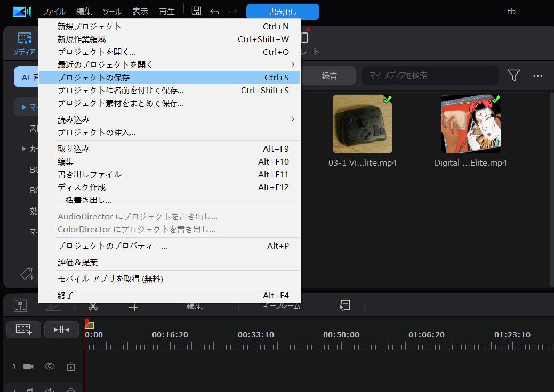Select the Digital ...Elite.mp4 thumbnail
Screen dimensions: 554x392
[470, 124]
